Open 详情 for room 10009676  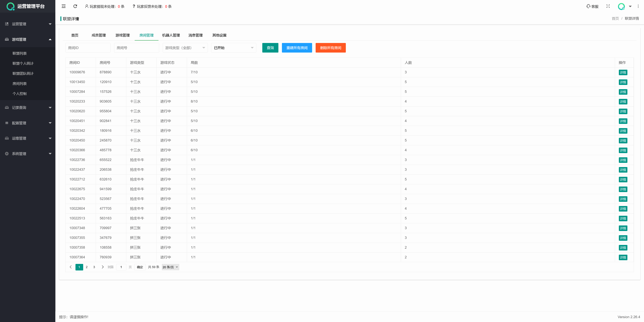coord(623,73)
